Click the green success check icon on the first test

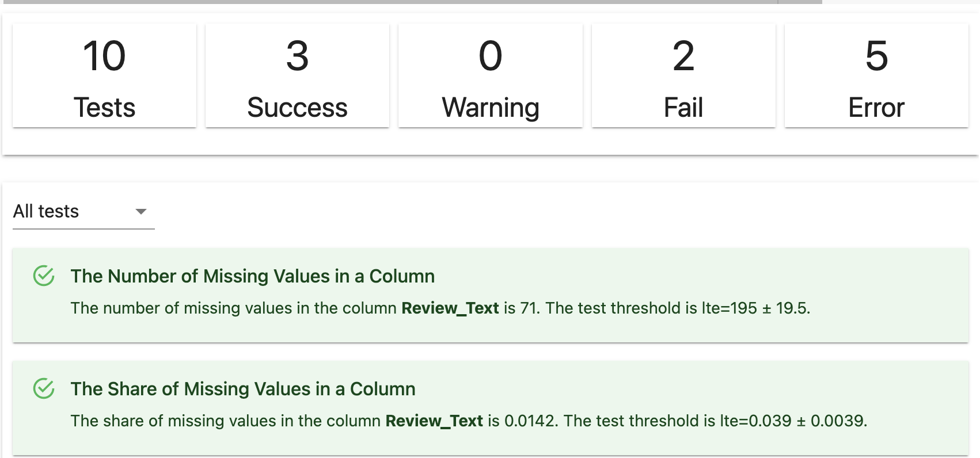[x=45, y=275]
